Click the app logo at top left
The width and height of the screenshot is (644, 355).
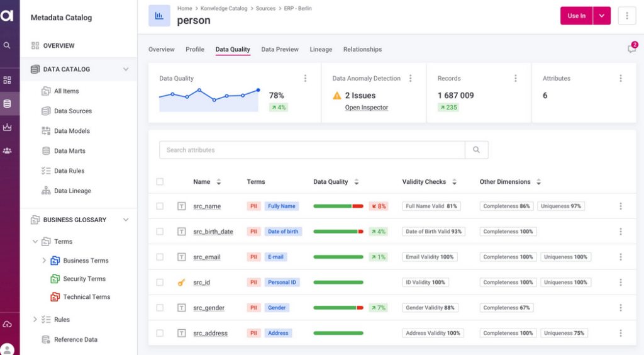click(x=7, y=16)
